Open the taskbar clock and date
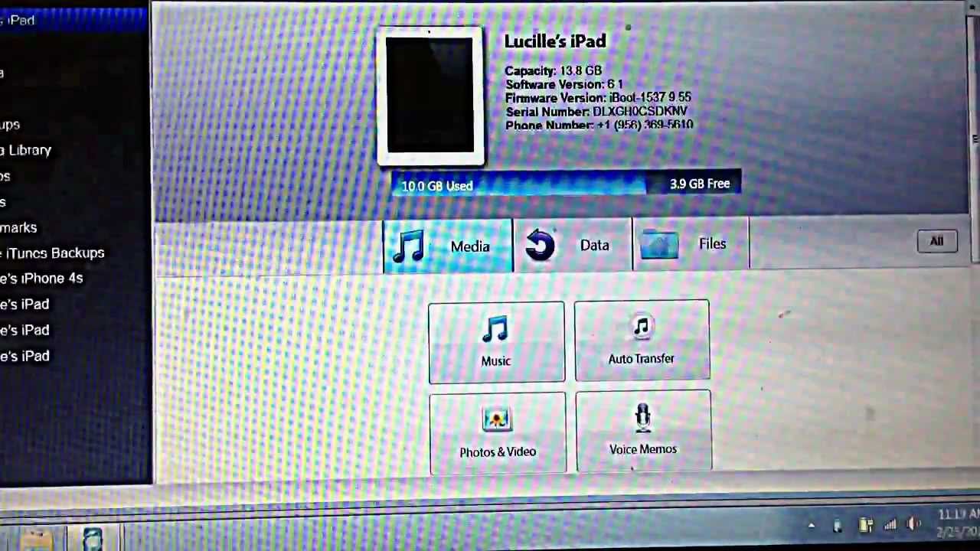This screenshot has width=980, height=551. click(x=957, y=522)
